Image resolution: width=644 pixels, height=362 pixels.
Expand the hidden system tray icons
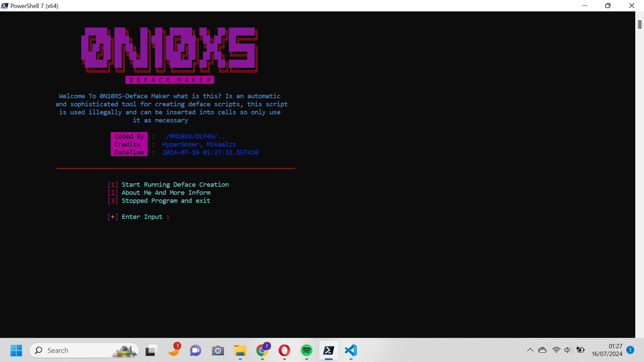pos(530,350)
